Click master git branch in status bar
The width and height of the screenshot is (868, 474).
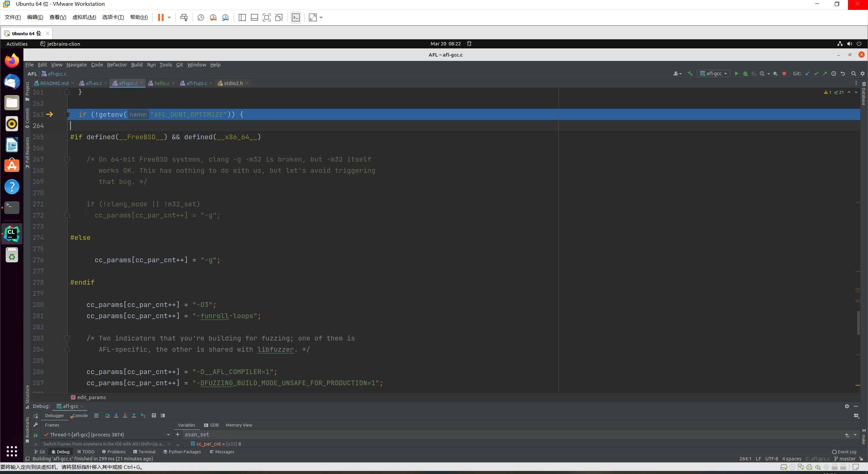pyautogui.click(x=845, y=459)
